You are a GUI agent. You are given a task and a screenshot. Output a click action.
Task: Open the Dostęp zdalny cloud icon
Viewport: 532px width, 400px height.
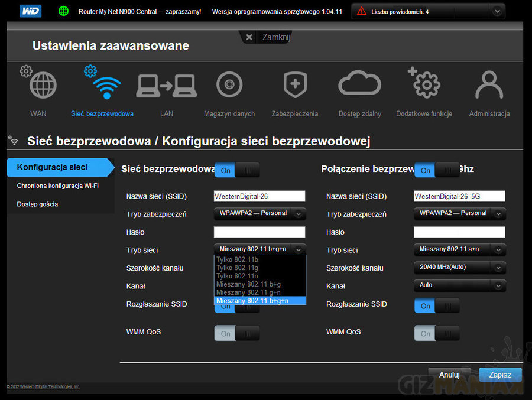[359, 85]
